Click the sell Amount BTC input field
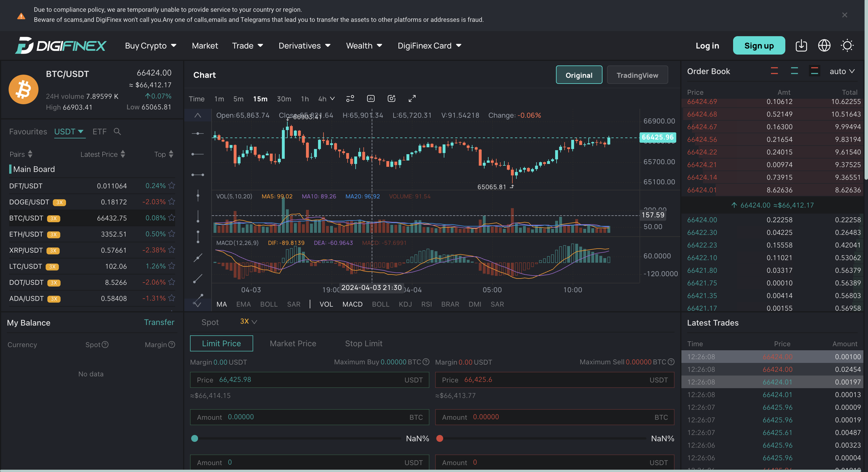Image resolution: width=868 pixels, height=472 pixels. coord(554,417)
